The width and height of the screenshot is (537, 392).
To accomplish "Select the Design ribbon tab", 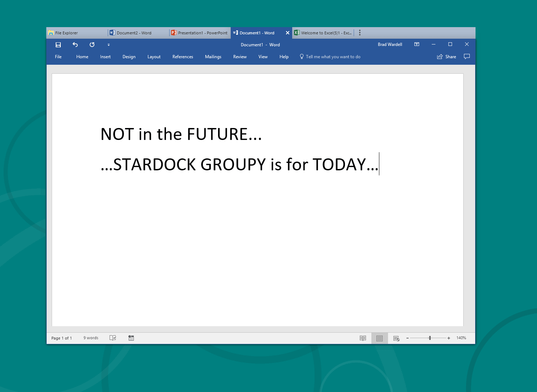I will pyautogui.click(x=129, y=57).
